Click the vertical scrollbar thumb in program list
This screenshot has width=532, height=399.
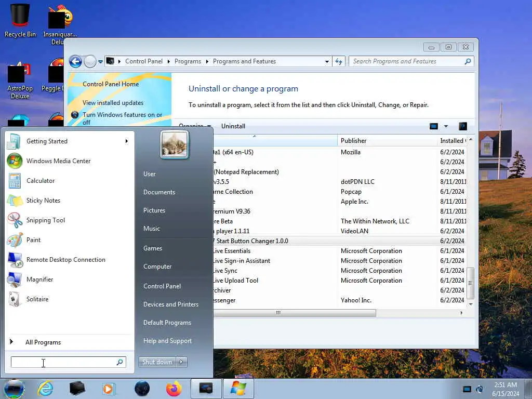coord(471,283)
